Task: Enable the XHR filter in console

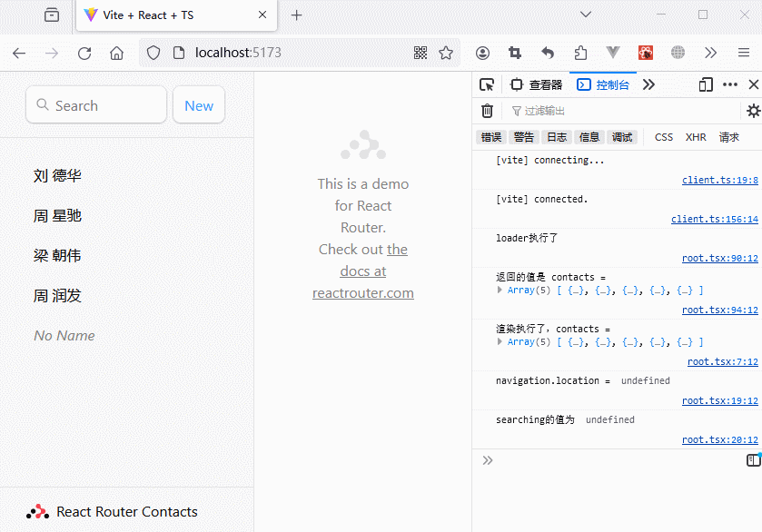Action: coord(696,137)
